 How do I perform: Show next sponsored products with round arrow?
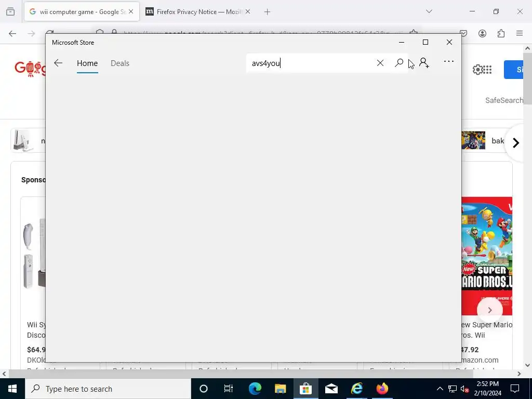tap(489, 310)
